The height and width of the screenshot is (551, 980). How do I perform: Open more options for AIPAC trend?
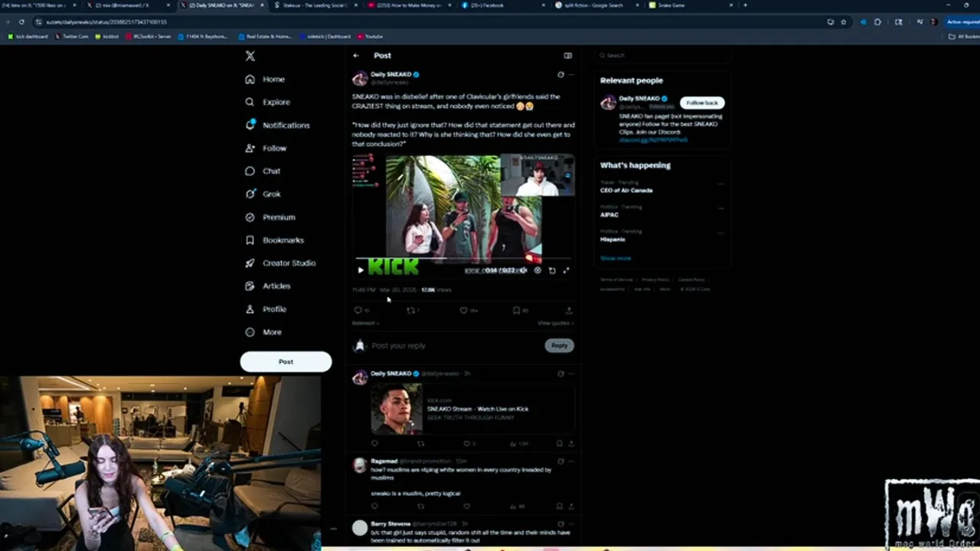tap(720, 208)
